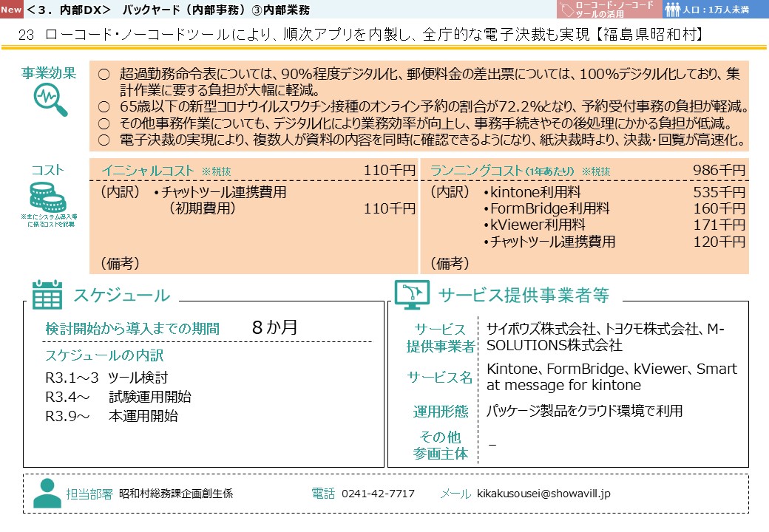The height and width of the screenshot is (532, 769).
Task: Click the 担当部署 label
Action: [x=89, y=494]
